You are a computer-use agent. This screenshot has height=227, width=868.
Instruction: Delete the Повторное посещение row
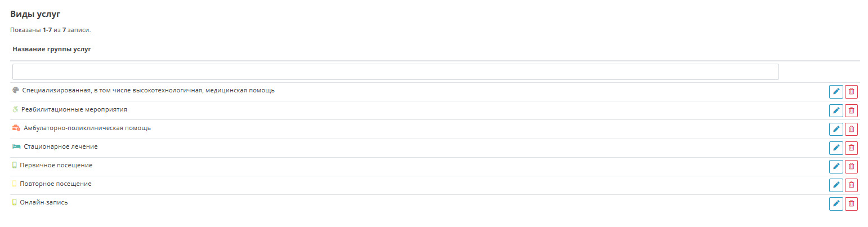point(851,185)
